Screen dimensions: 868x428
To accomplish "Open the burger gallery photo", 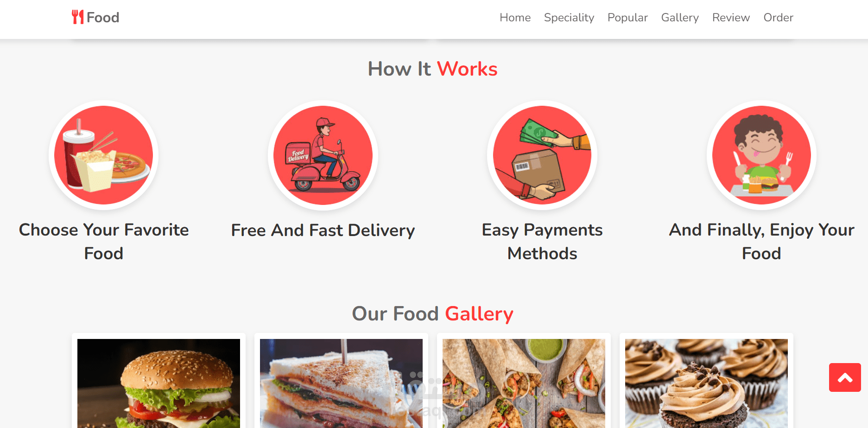I will click(158, 383).
